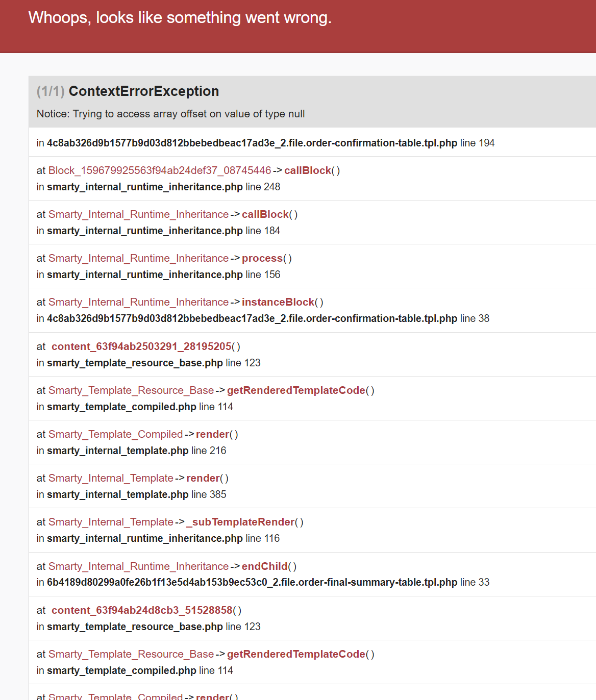Click the smarty_internal_template.php line 385 entry

[131, 494]
